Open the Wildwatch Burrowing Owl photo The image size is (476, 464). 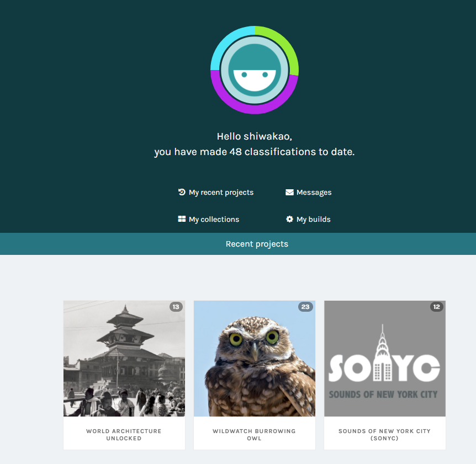[x=255, y=359]
